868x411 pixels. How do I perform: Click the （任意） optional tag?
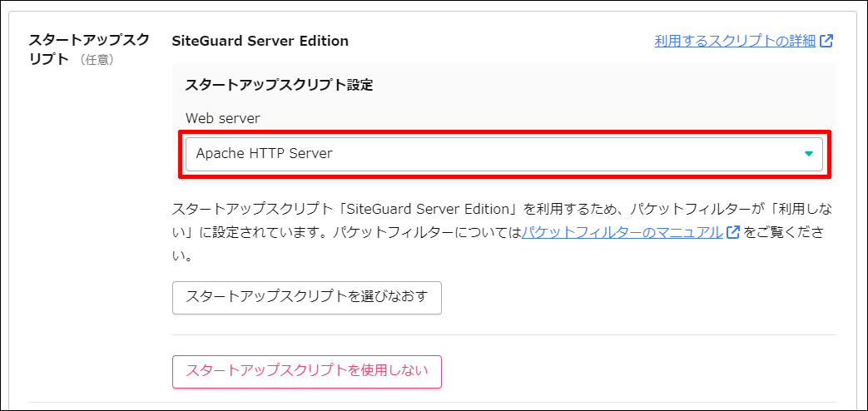97,60
